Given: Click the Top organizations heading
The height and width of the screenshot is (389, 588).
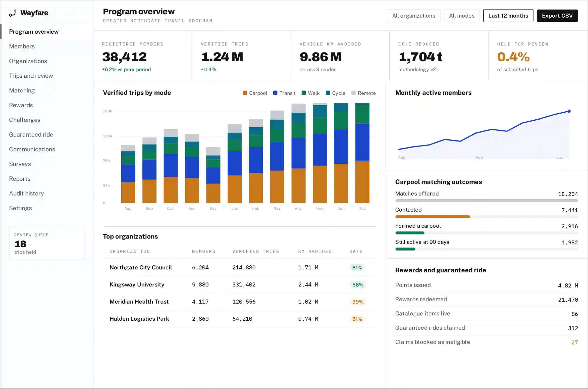Looking at the screenshot, I should [x=130, y=236].
